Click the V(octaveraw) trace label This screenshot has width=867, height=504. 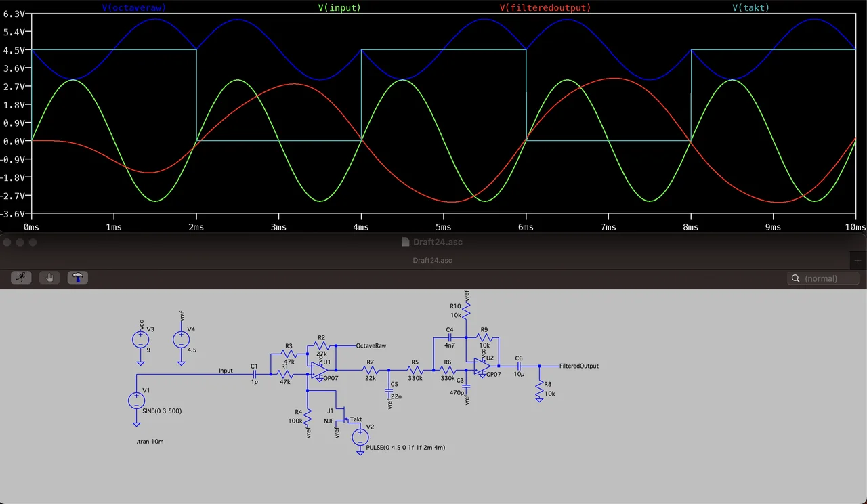click(133, 8)
